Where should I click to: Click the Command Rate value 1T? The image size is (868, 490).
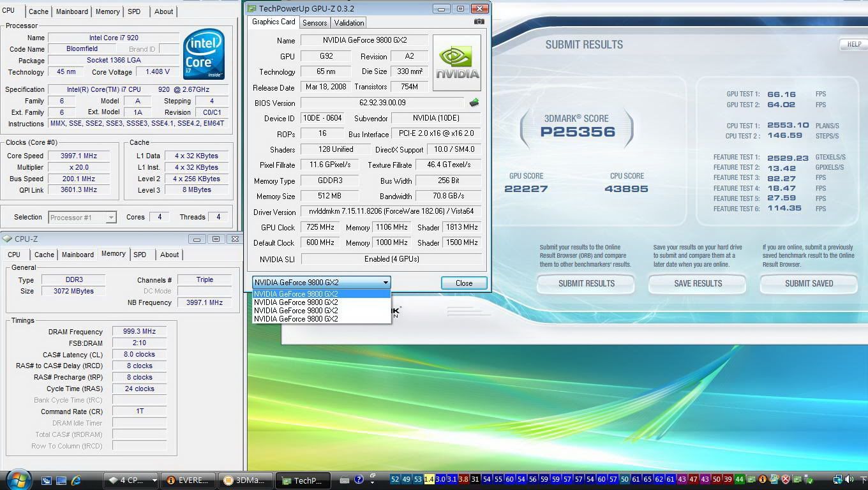[x=139, y=412]
